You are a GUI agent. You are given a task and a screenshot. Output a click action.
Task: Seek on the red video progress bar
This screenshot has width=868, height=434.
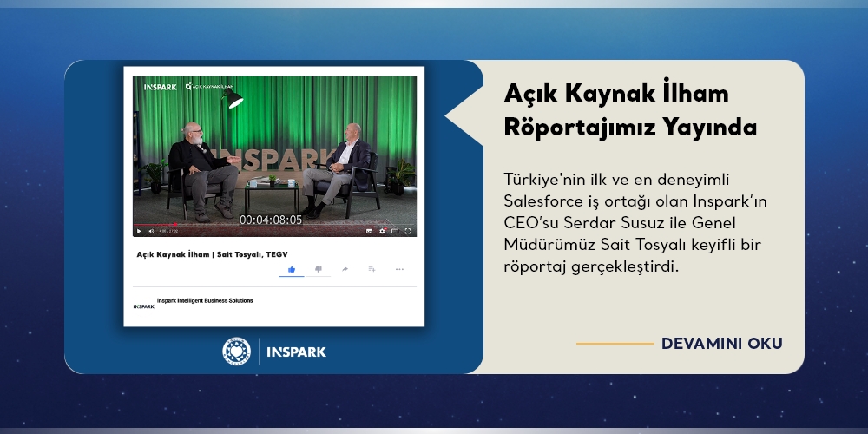[156, 225]
